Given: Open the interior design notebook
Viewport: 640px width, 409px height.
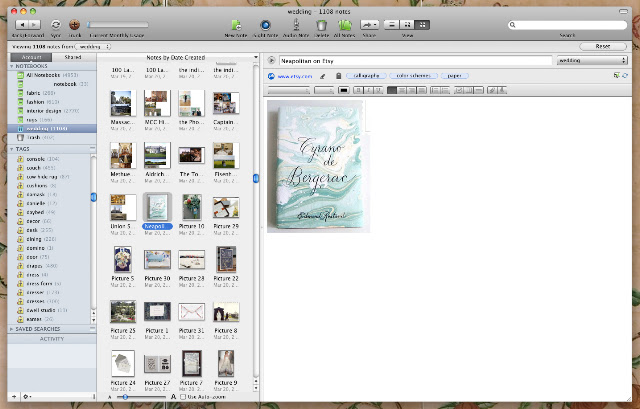Looking at the screenshot, I should [52, 111].
